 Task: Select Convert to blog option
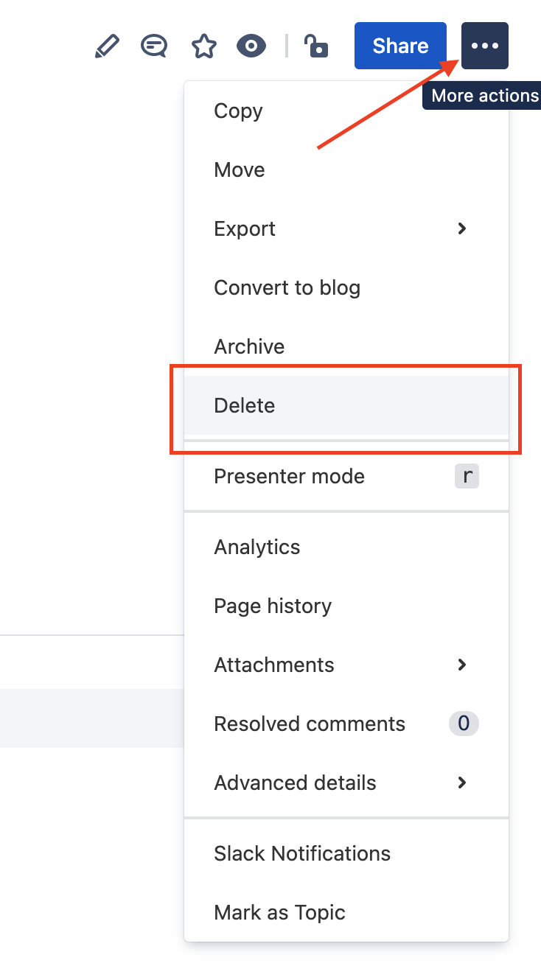346,287
